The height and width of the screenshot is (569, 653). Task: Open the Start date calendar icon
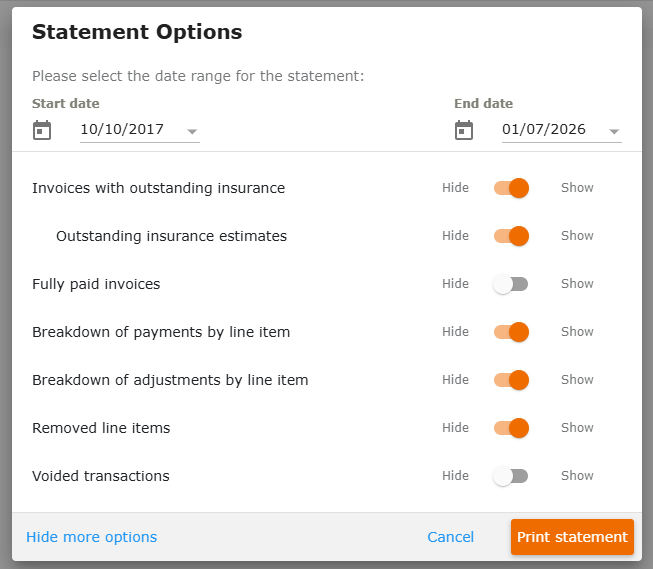click(x=42, y=130)
